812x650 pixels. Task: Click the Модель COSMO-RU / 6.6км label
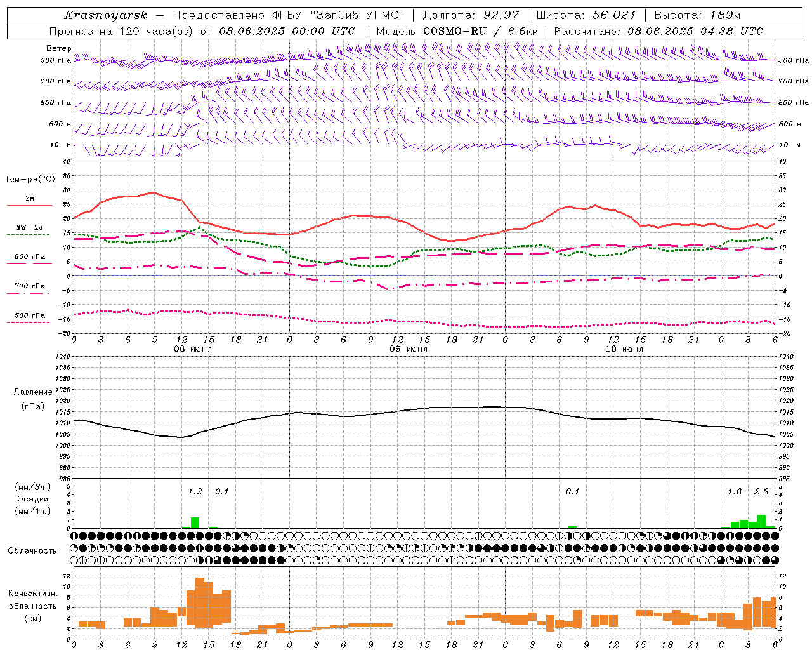457,31
